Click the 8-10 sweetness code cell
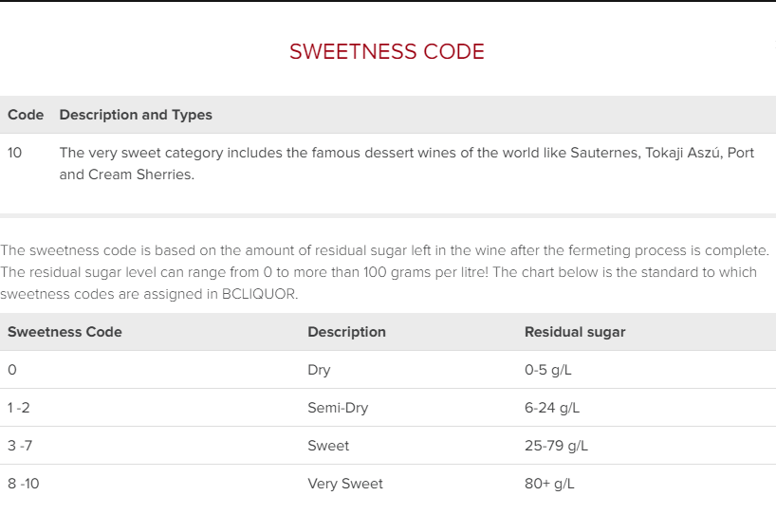 tap(24, 484)
